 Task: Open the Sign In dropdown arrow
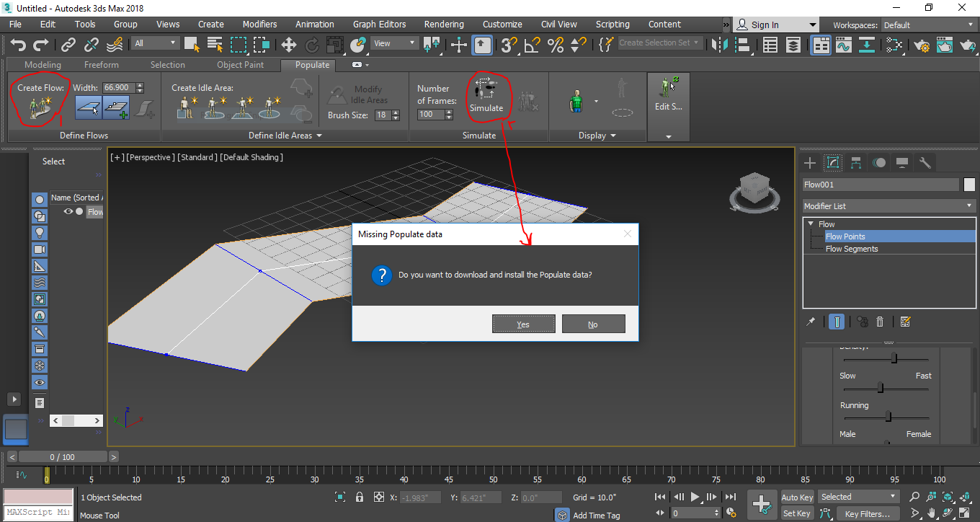813,25
